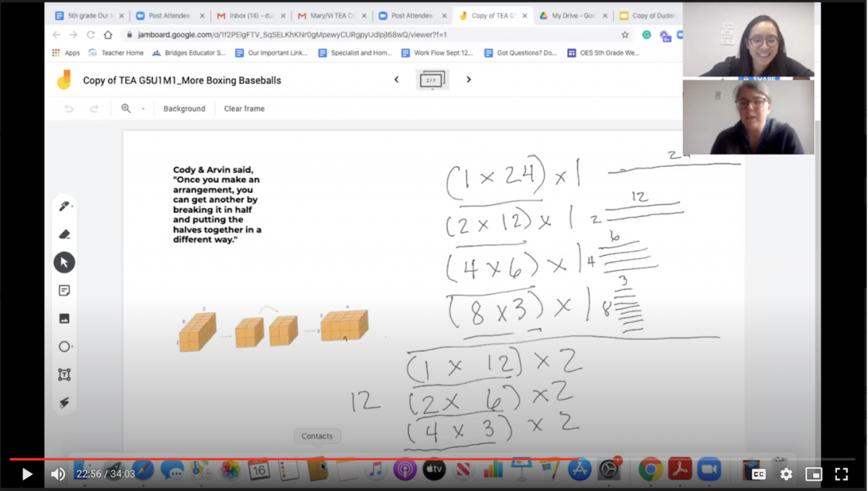
Task: Toggle closed captions CC button
Action: click(759, 474)
